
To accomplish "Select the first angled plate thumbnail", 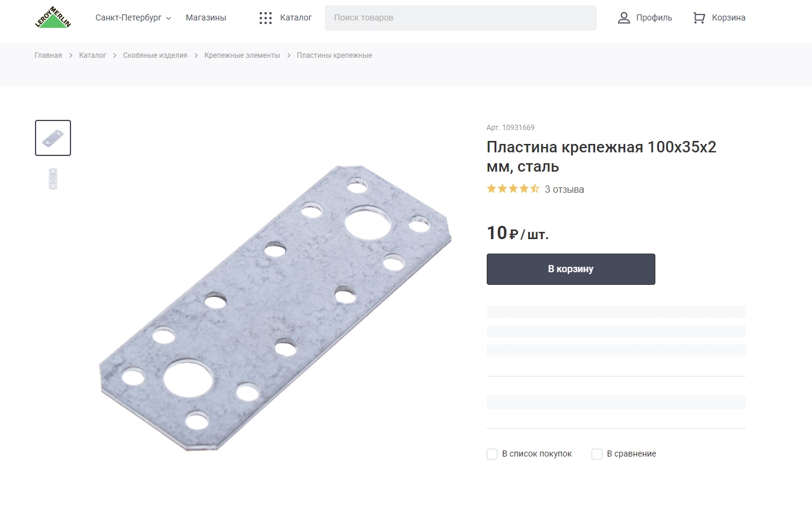I will pyautogui.click(x=53, y=138).
